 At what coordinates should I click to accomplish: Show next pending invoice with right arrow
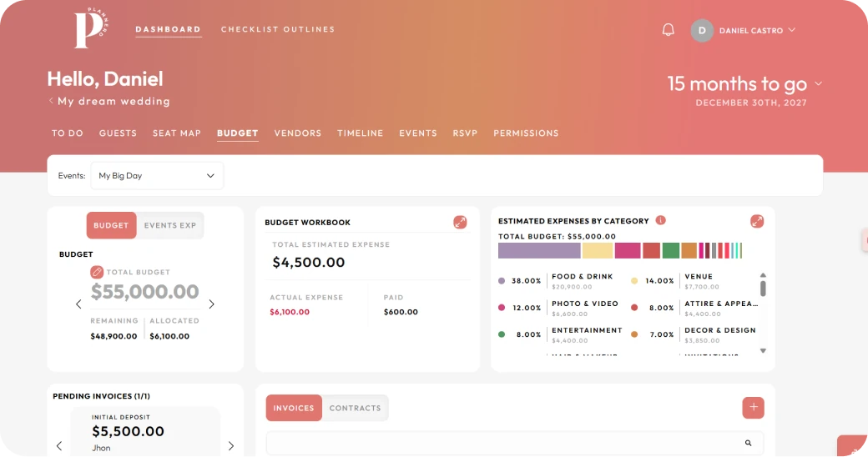(231, 445)
